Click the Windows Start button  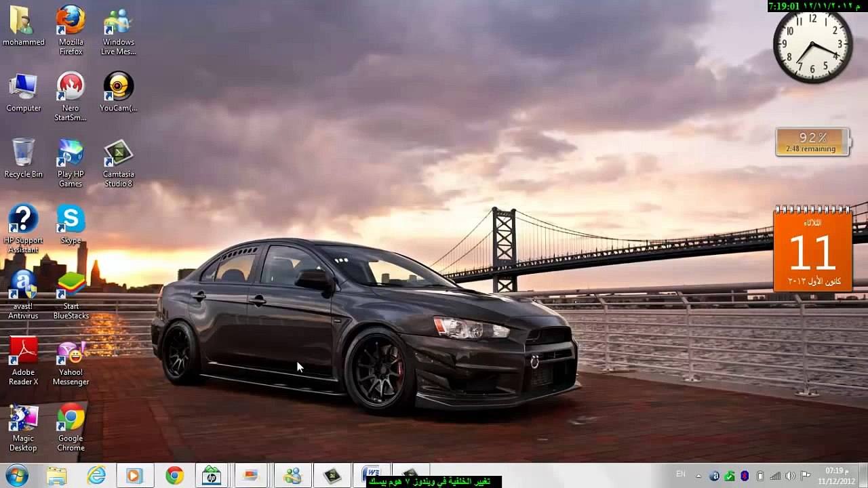pos(16,476)
